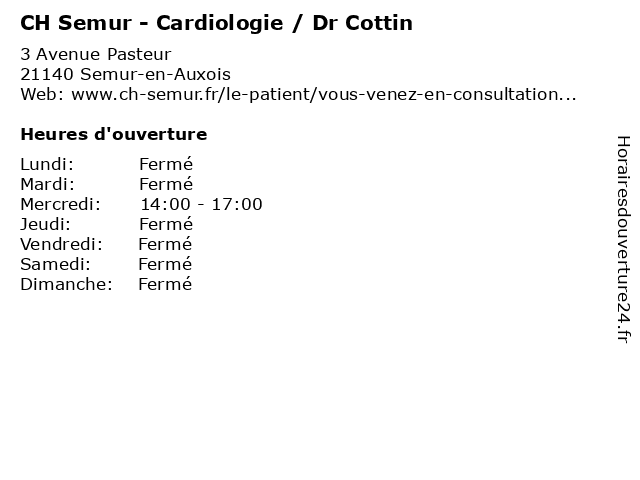The height and width of the screenshot is (480, 640).
Task: Click the Fermé status next to Lundi
Action: (x=166, y=164)
